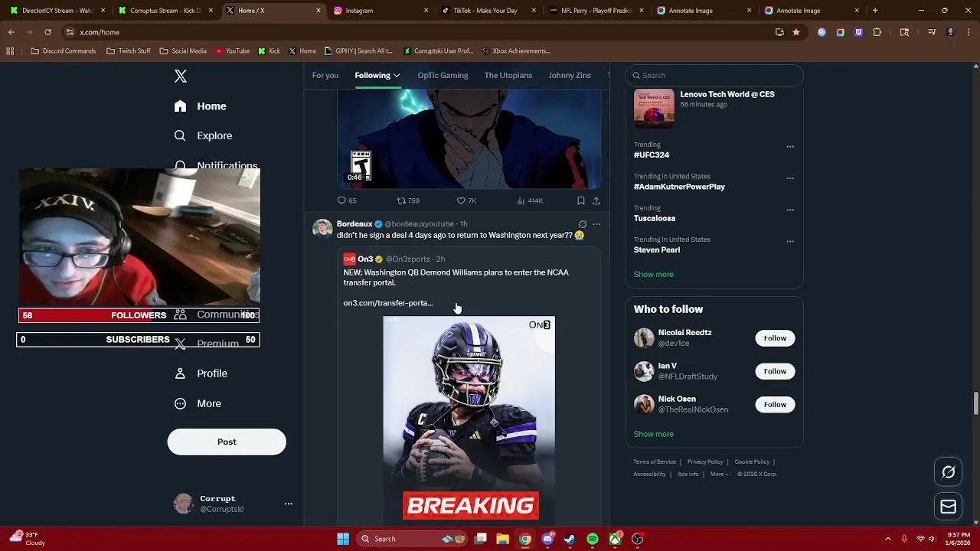
Task: Share the video post
Action: [x=596, y=201]
